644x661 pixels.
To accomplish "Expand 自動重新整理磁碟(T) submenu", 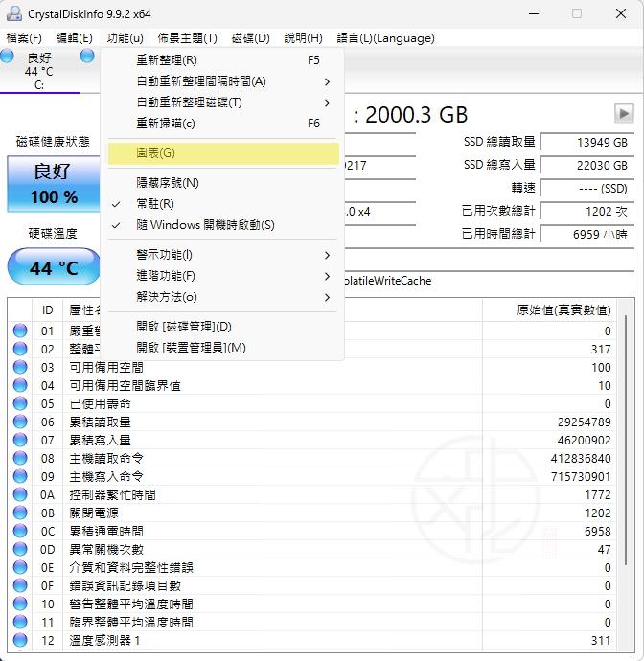I will click(x=223, y=103).
